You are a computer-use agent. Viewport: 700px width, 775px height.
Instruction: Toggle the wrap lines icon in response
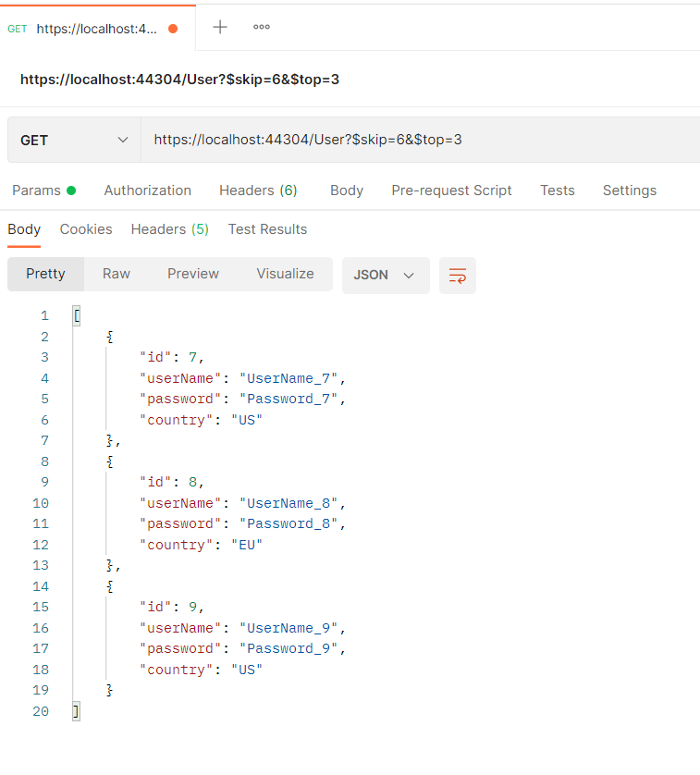[457, 276]
